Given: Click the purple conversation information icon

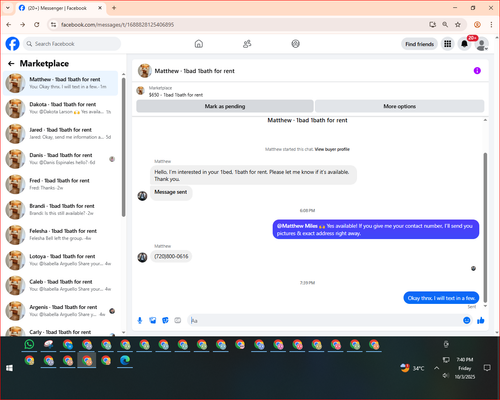Looking at the screenshot, I should tap(477, 71).
